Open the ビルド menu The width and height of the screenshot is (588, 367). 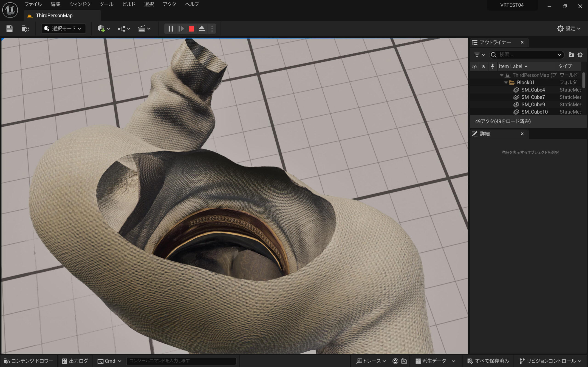pos(129,4)
